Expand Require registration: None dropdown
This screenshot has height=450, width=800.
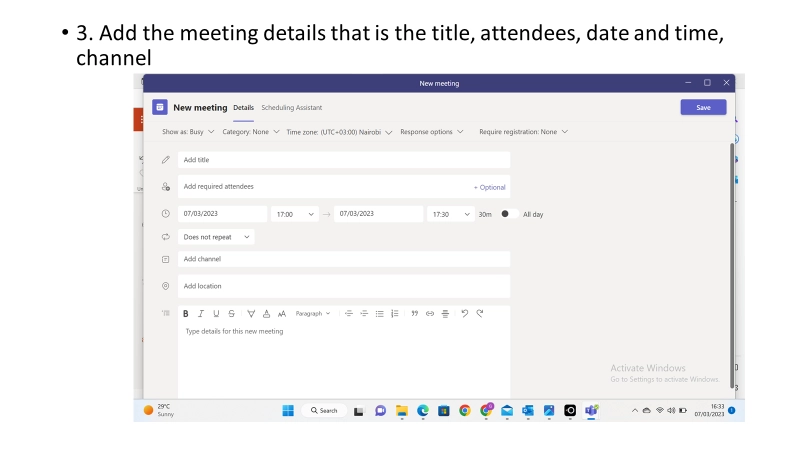coord(523,132)
